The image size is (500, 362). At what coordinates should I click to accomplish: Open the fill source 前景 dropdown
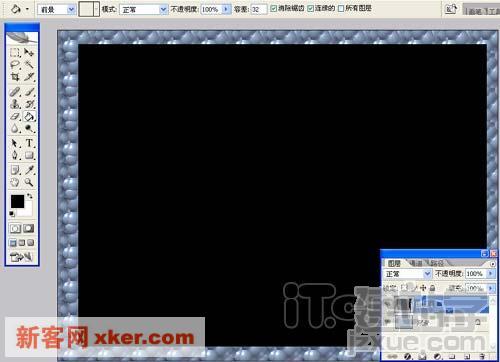[57, 9]
